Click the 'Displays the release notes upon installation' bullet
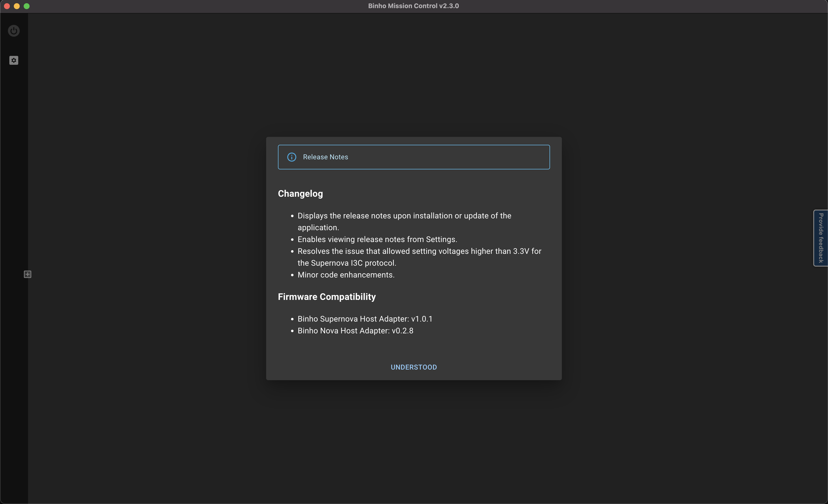Image resolution: width=828 pixels, height=504 pixels. coord(405,222)
